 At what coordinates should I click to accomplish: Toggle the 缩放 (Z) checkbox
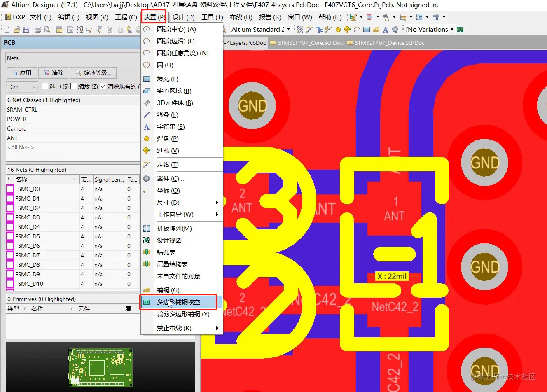pyautogui.click(x=74, y=86)
